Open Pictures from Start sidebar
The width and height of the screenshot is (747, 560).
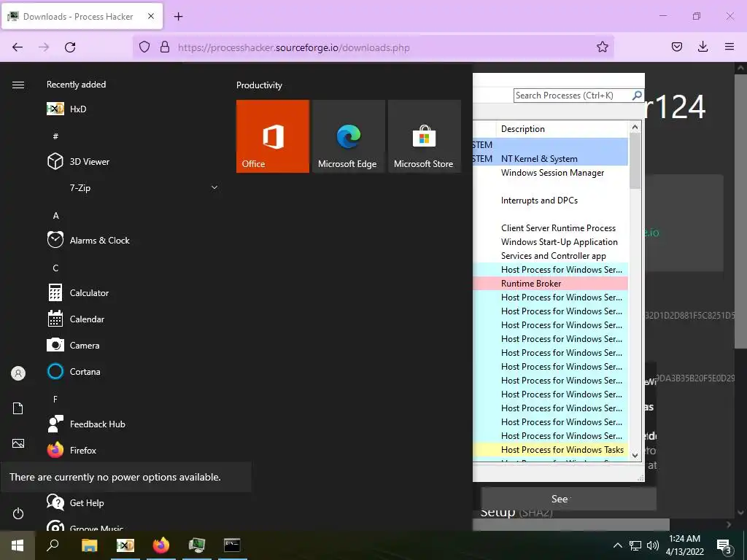pyautogui.click(x=18, y=443)
